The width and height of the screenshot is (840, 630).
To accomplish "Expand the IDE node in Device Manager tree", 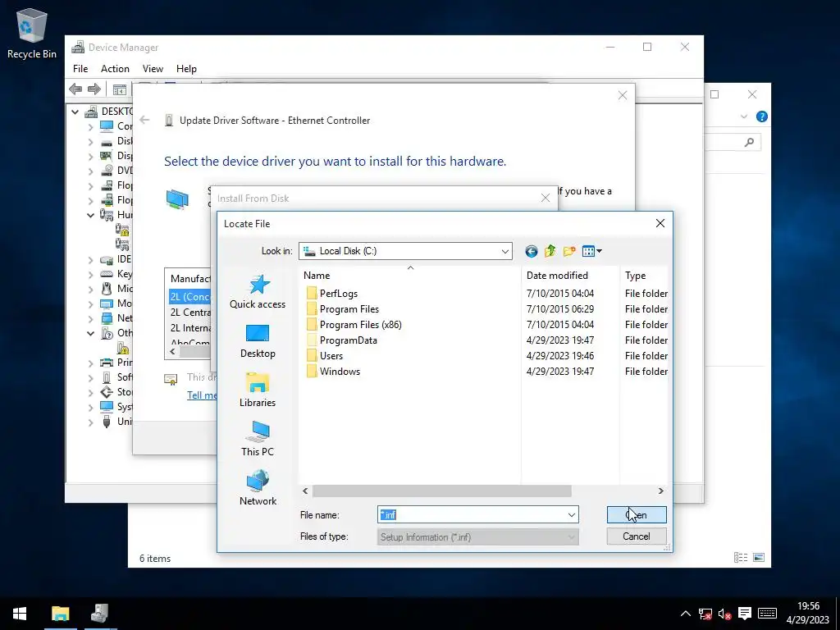I will [90, 260].
